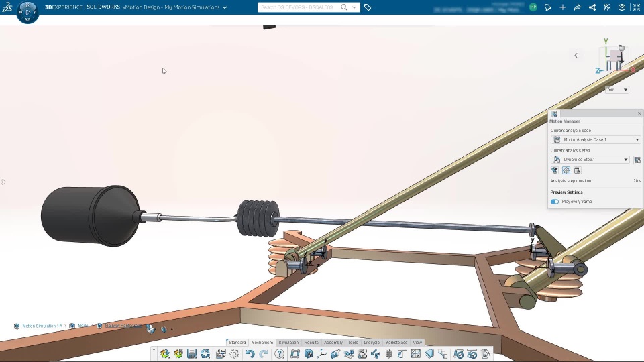This screenshot has width=644, height=362.
Task: Click Motion Simulation.1 A breadcrumb
Action: click(42, 326)
